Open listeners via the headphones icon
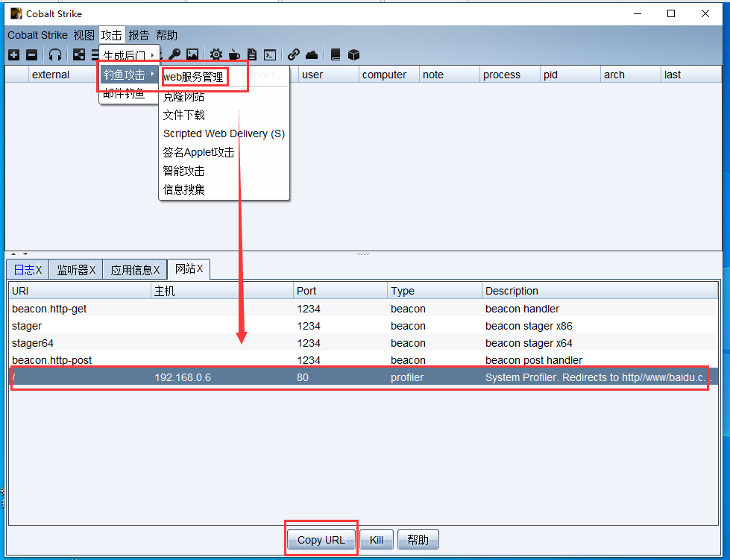The height and width of the screenshot is (560, 730). pos(55,54)
